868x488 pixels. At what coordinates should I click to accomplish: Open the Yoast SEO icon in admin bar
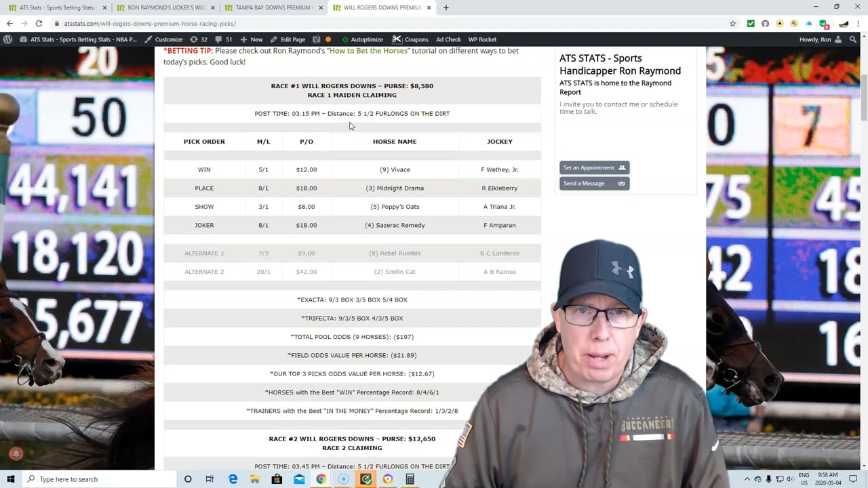coord(316,39)
